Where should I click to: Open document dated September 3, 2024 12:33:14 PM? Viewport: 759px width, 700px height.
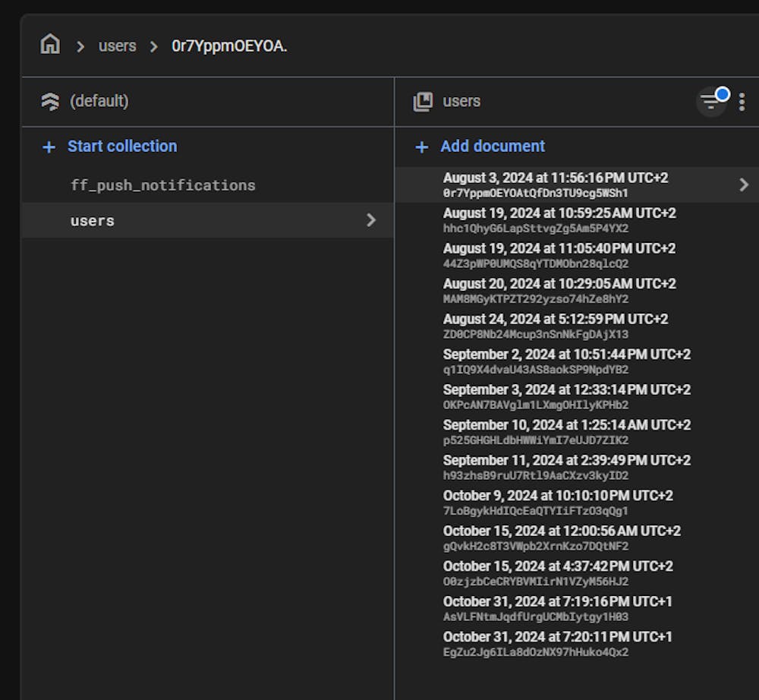(x=577, y=397)
